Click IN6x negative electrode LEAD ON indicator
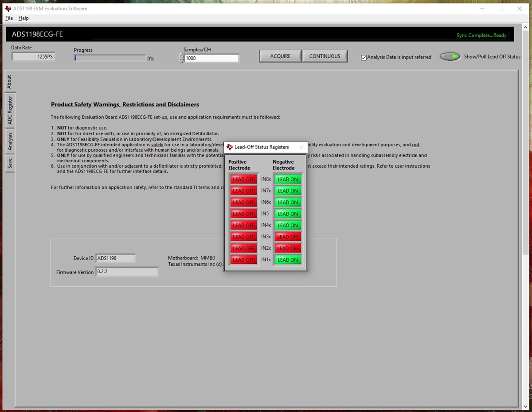Screen dimensions: 532x412 pos(288,202)
